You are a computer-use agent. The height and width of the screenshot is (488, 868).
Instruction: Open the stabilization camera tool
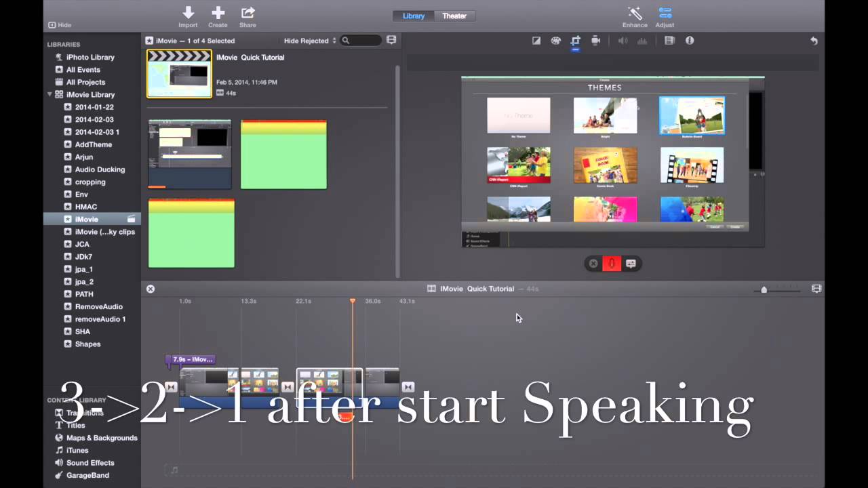[x=595, y=41]
